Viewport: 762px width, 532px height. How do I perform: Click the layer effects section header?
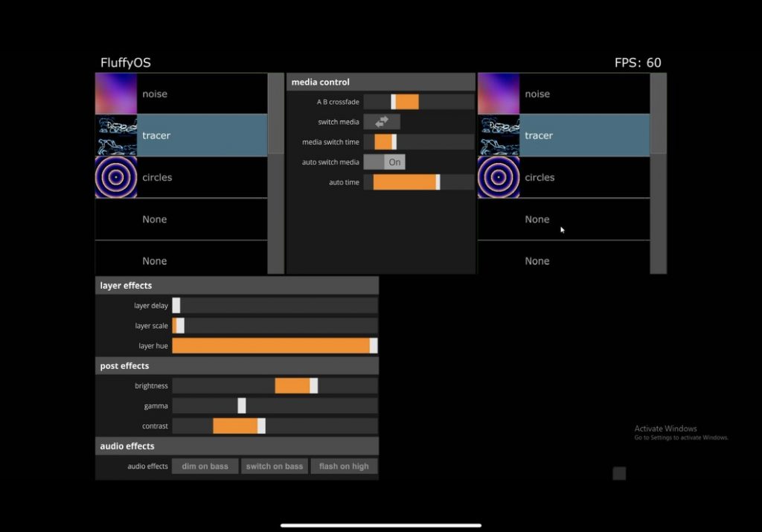(237, 286)
